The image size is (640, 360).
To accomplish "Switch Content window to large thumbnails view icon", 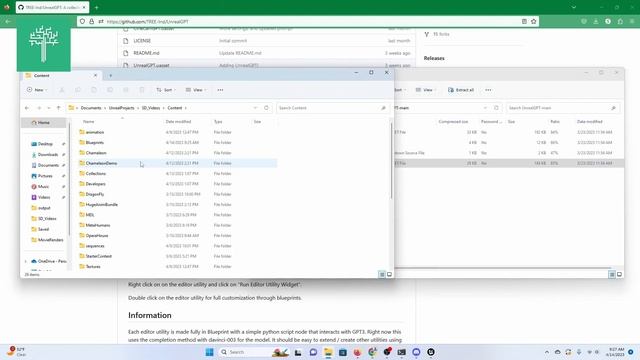I will (389, 275).
